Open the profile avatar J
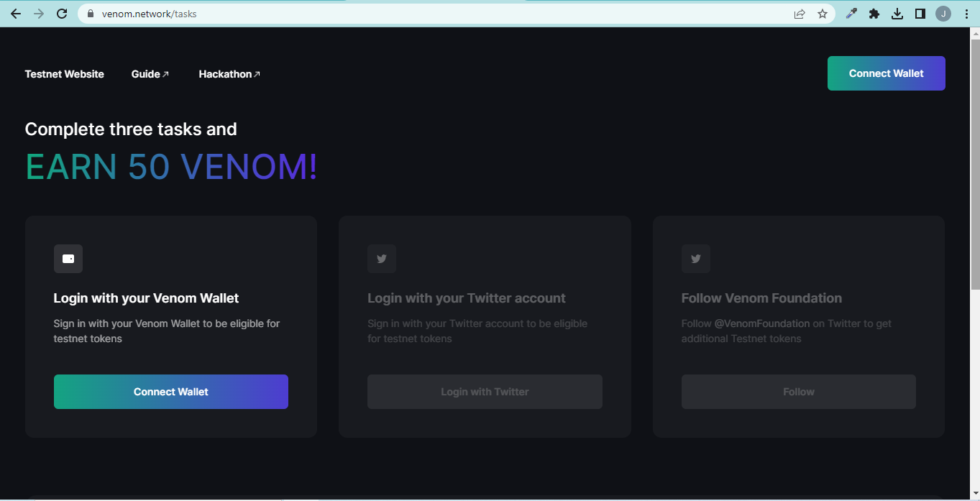This screenshot has width=980, height=501. click(x=943, y=14)
